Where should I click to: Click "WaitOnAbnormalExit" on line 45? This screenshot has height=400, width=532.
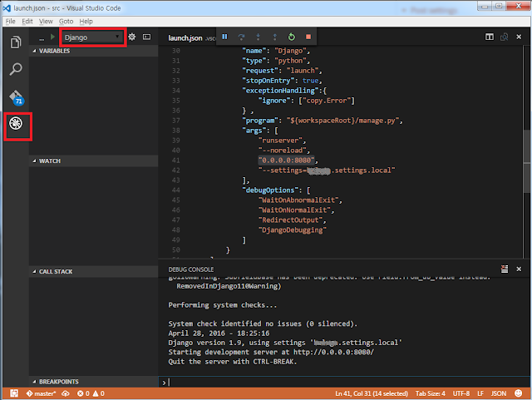coord(298,200)
